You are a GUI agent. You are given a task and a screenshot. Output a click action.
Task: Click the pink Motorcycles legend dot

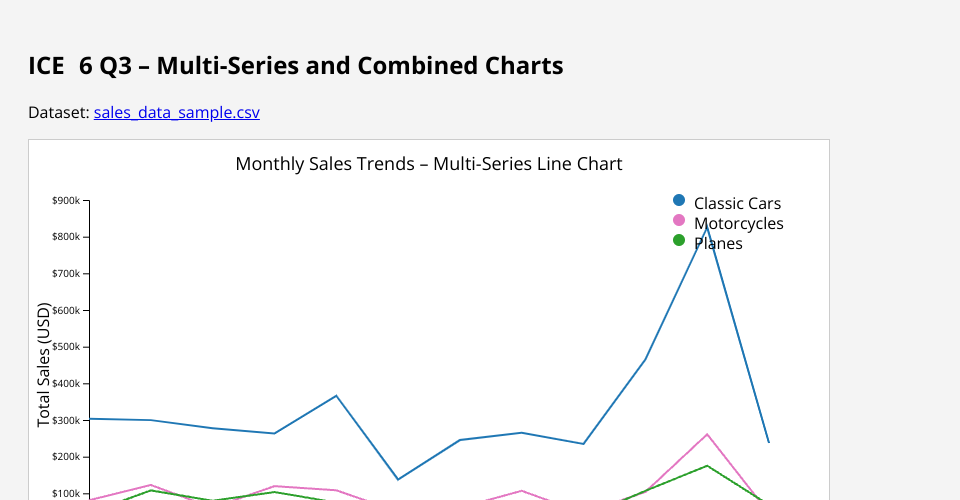point(679,221)
